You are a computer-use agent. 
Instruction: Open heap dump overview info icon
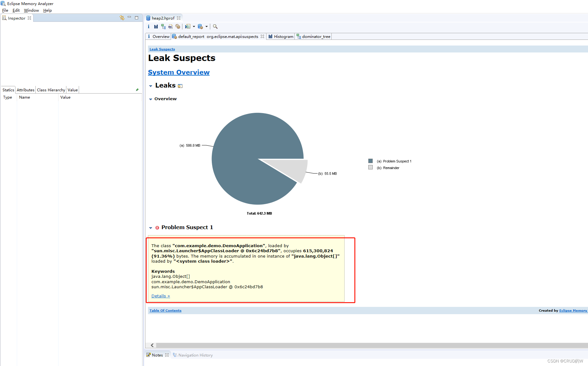pos(149,27)
